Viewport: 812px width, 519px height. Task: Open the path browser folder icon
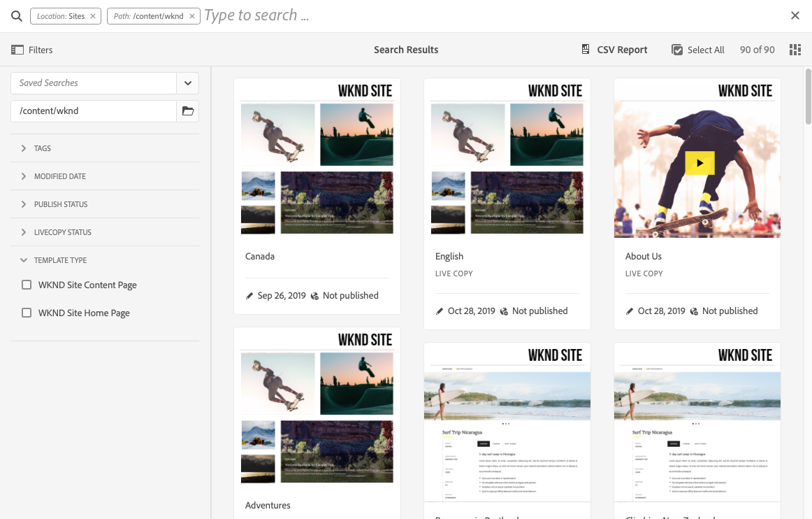point(188,111)
